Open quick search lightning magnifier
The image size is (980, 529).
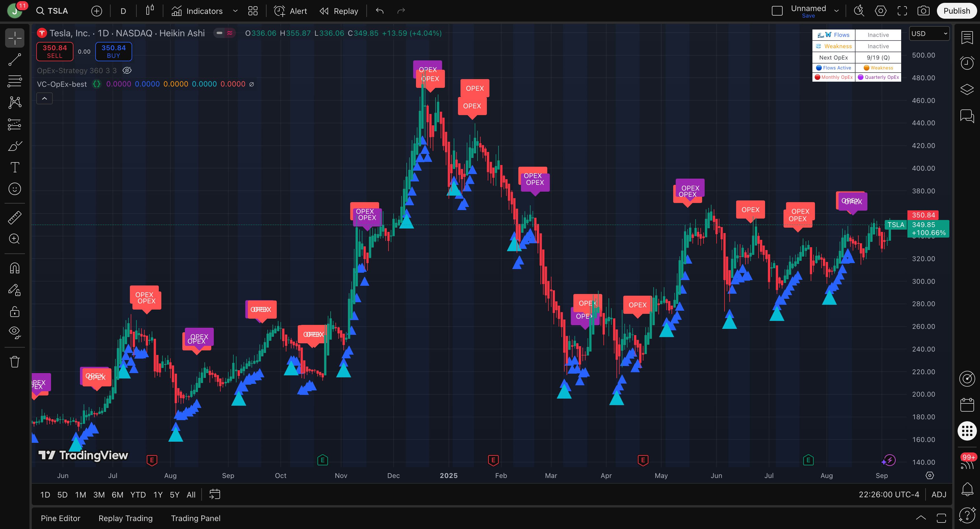coord(859,11)
